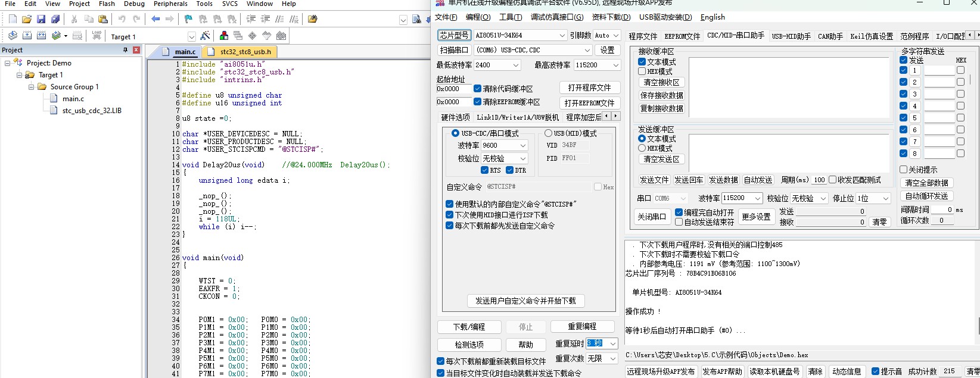Click the Manage Project Items cubes icon

224,36
